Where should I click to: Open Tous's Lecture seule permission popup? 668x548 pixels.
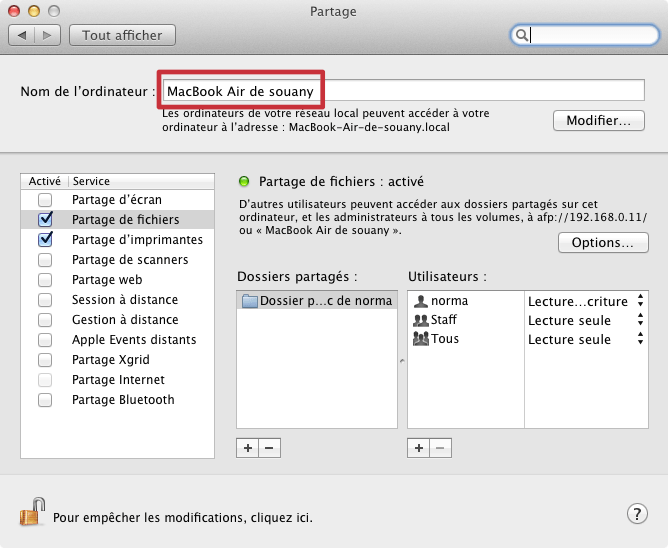pos(586,339)
